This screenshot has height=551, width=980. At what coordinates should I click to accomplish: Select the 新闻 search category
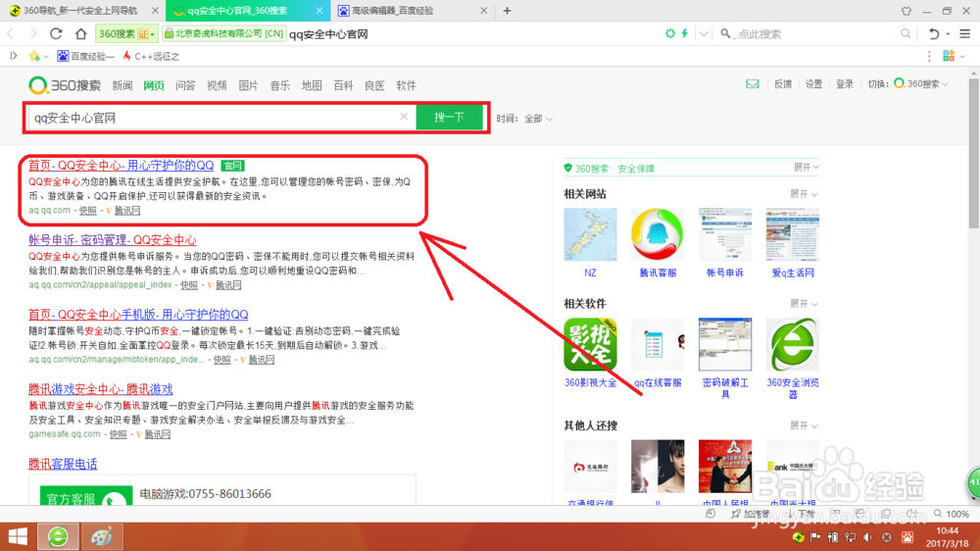[122, 85]
